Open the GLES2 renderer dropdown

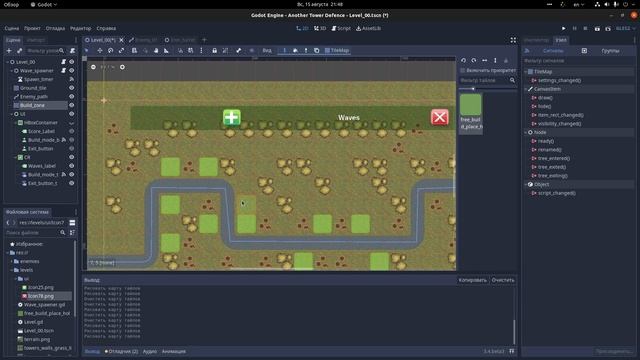[x=625, y=29]
